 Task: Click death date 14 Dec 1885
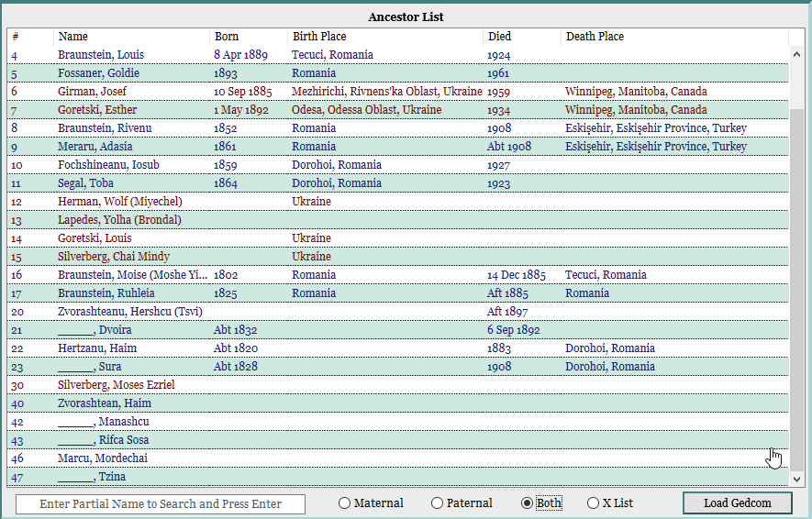(x=517, y=275)
